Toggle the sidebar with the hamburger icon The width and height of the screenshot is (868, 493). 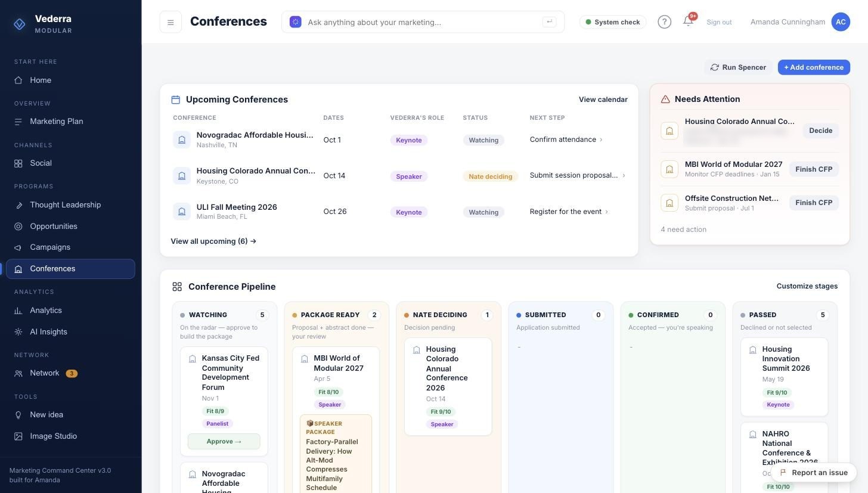pyautogui.click(x=170, y=23)
